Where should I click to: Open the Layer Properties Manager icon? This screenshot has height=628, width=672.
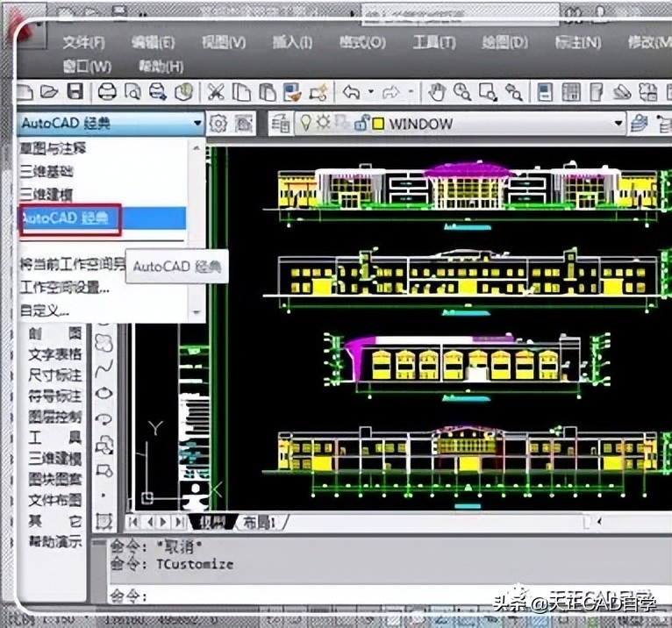pyautogui.click(x=281, y=124)
